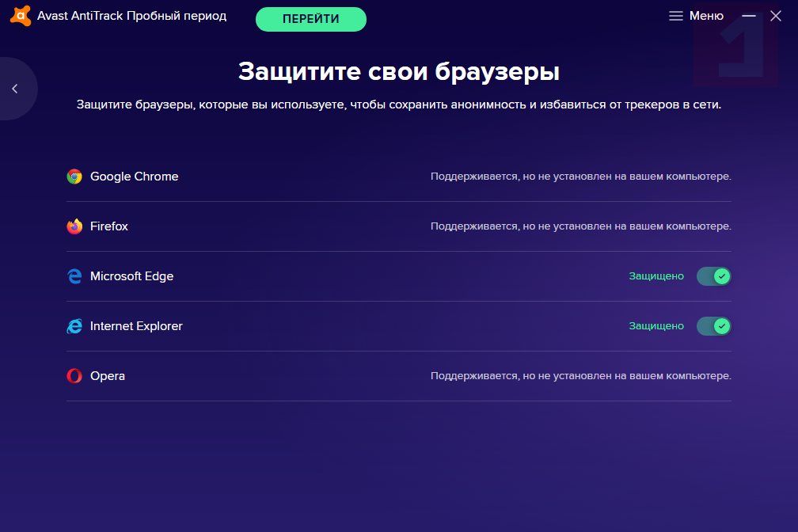Select the Microsoft Edge label

point(131,276)
